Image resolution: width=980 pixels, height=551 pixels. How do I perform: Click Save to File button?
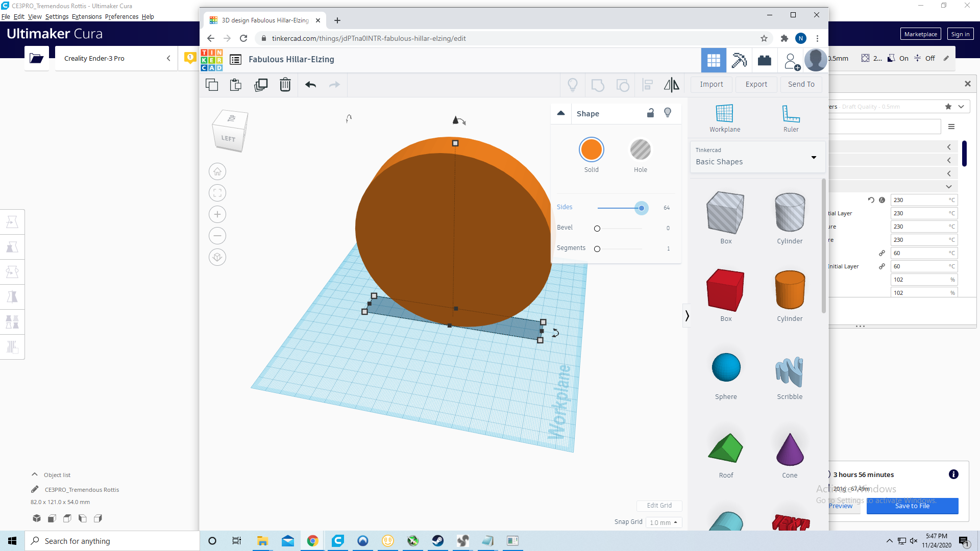912,505
